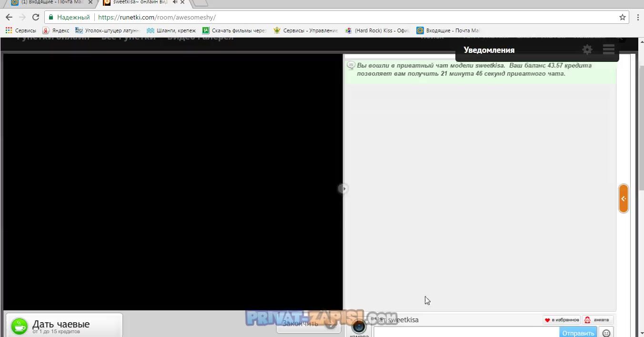Show site info via 'Надежный' lock
The image size is (644, 337).
point(70,17)
